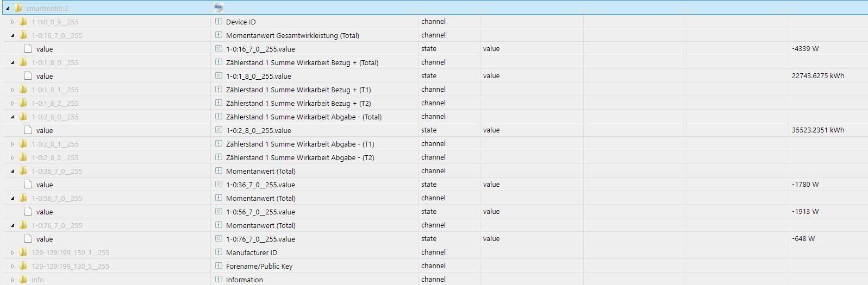The height and width of the screenshot is (285, 868).
Task: Collapse the 1-0:36_7_0__255 channel
Action: click(x=13, y=171)
